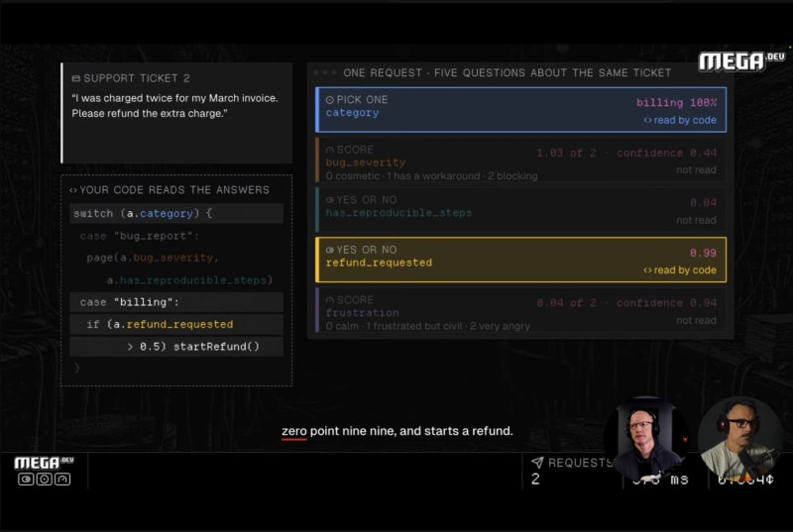Click the three window dots before ONE REQUEST
793x532 pixels.
tap(324, 73)
